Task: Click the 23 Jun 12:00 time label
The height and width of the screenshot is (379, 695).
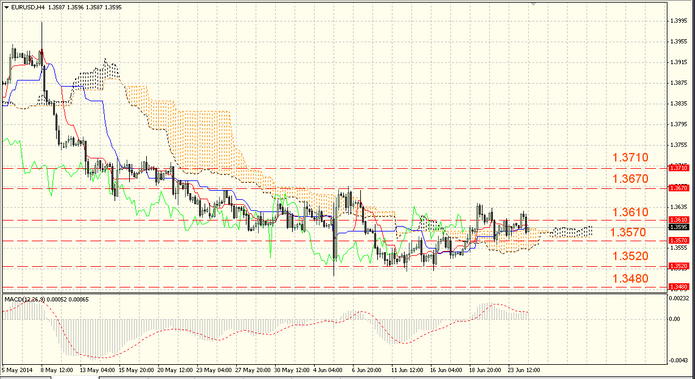Action: pos(524,370)
